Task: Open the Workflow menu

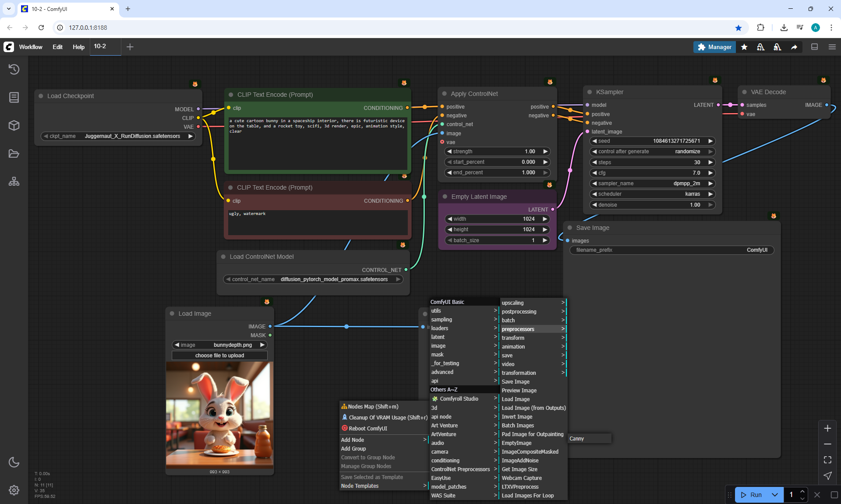Action: pos(31,47)
